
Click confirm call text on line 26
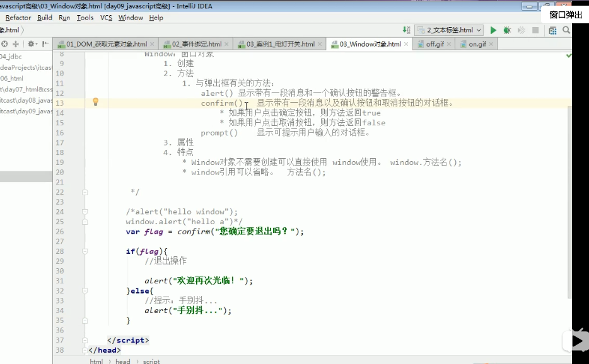click(x=194, y=232)
